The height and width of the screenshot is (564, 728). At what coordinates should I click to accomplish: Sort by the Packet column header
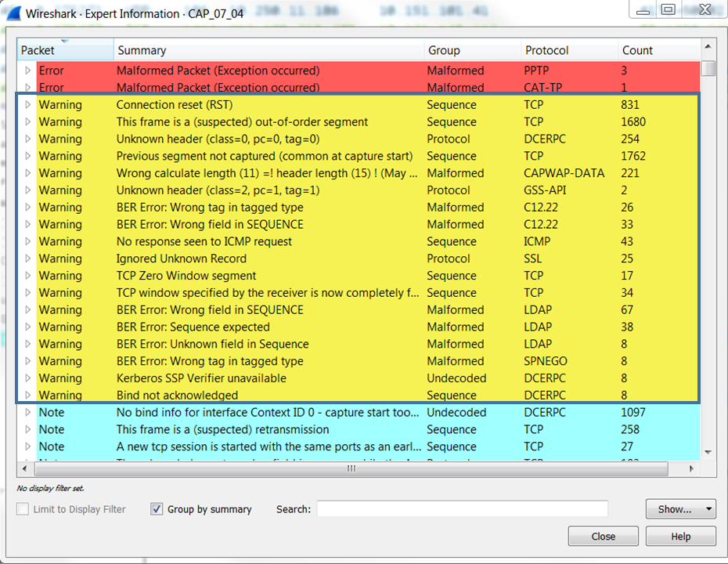point(65,49)
